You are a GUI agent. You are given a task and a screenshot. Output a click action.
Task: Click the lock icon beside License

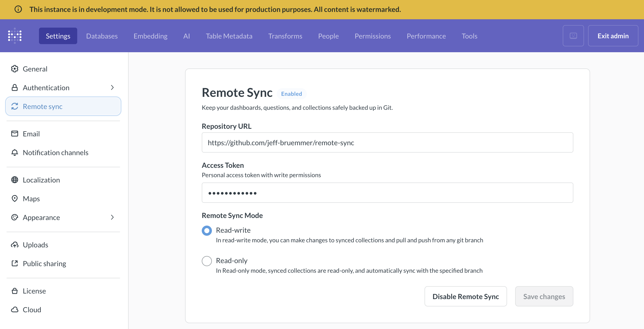click(x=14, y=291)
